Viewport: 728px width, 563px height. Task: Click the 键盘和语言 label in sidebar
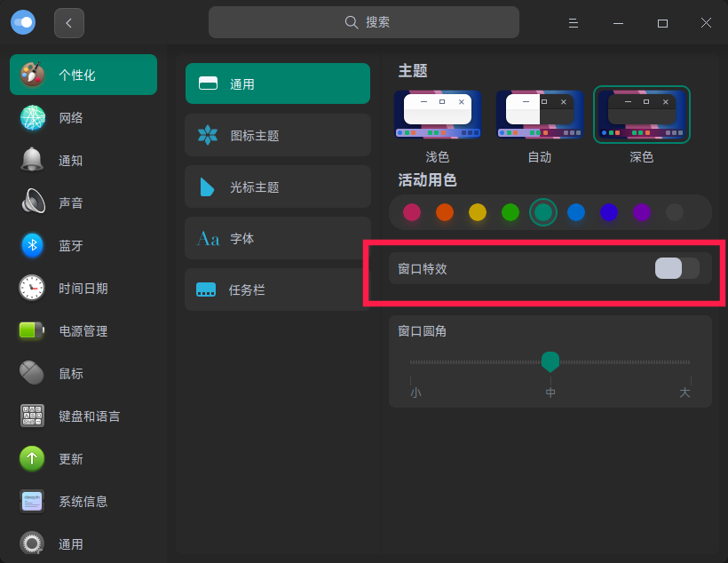(89, 416)
